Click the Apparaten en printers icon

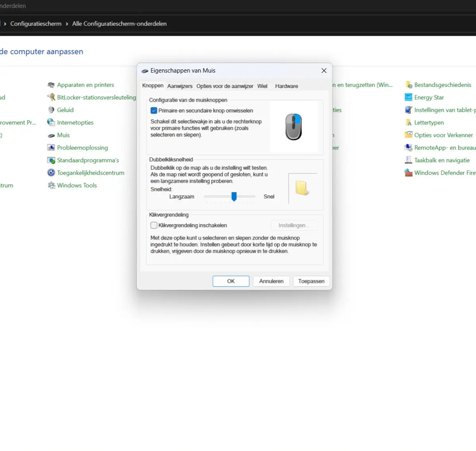click(51, 85)
